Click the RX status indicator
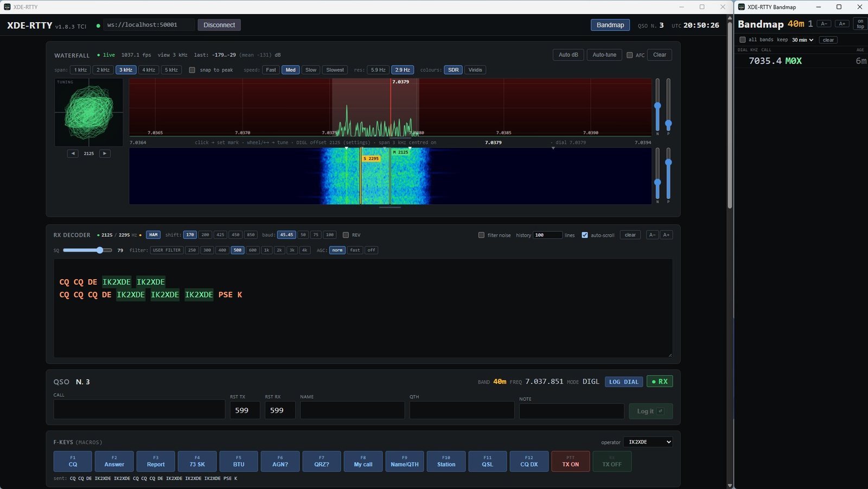This screenshot has height=489, width=868. 660,382
